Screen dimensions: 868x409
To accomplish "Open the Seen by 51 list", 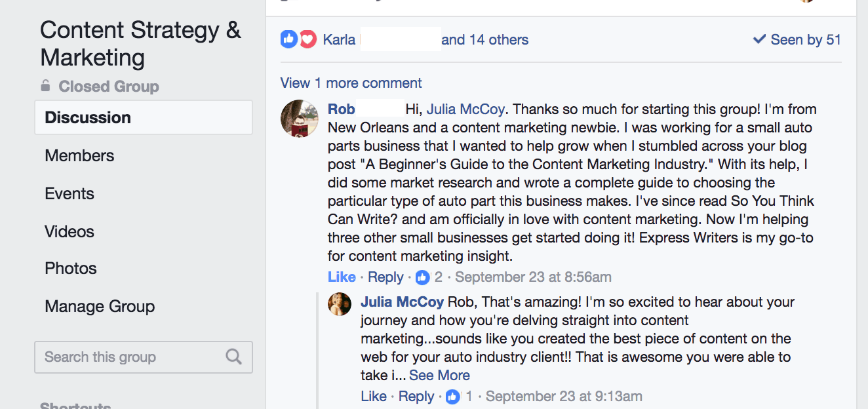I will [797, 40].
